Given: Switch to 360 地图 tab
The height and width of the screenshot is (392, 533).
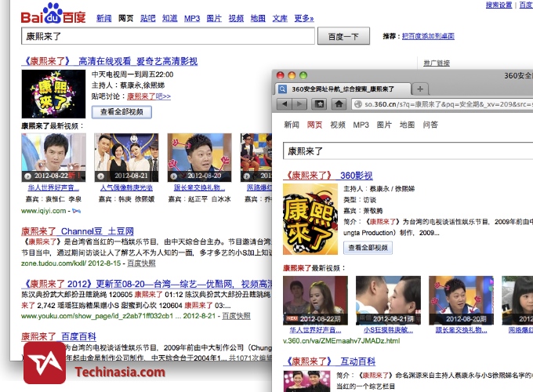Looking at the screenshot, I should click(408, 125).
